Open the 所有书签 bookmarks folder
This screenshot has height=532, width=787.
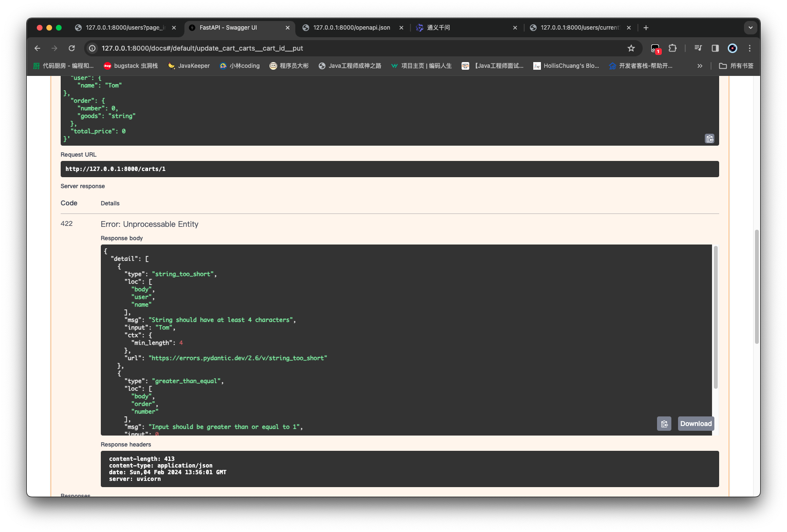(736, 66)
